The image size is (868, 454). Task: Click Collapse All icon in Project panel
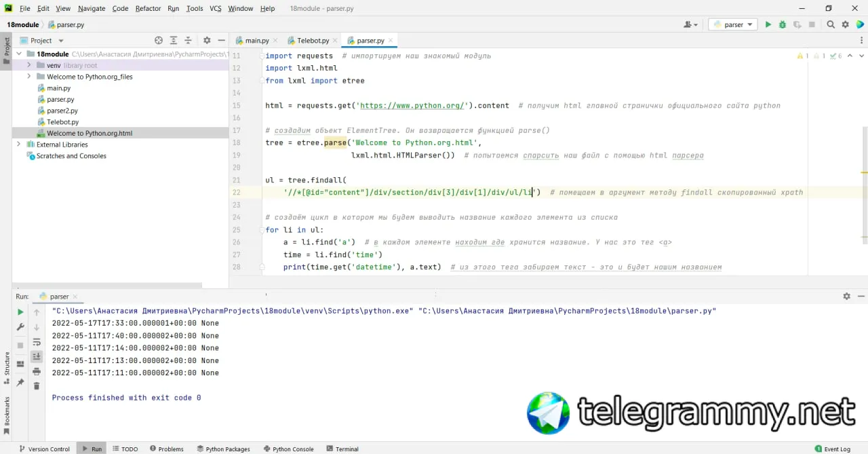[x=189, y=41]
